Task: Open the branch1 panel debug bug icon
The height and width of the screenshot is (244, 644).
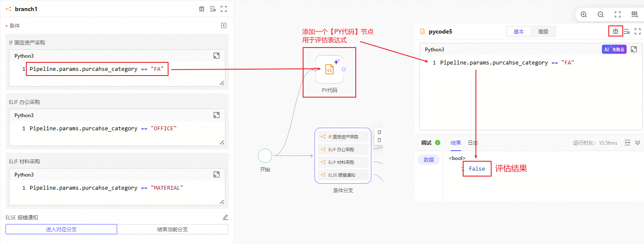Action: click(x=202, y=9)
